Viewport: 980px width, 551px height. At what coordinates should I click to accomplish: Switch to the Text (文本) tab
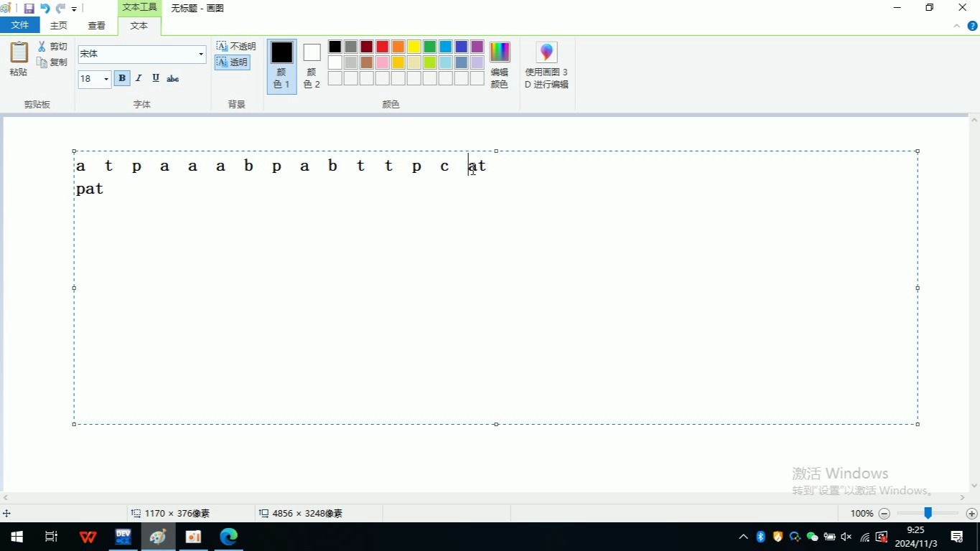click(139, 25)
